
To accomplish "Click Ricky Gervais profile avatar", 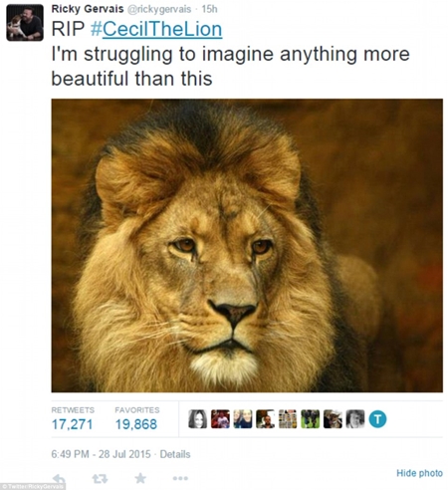I will [x=25, y=23].
